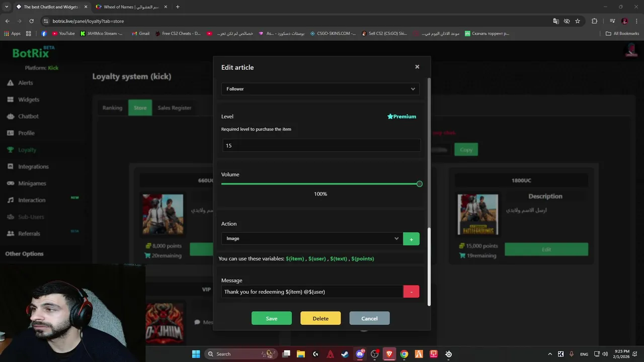Remove the message with the red minus button
Image resolution: width=644 pixels, height=362 pixels.
411,292
